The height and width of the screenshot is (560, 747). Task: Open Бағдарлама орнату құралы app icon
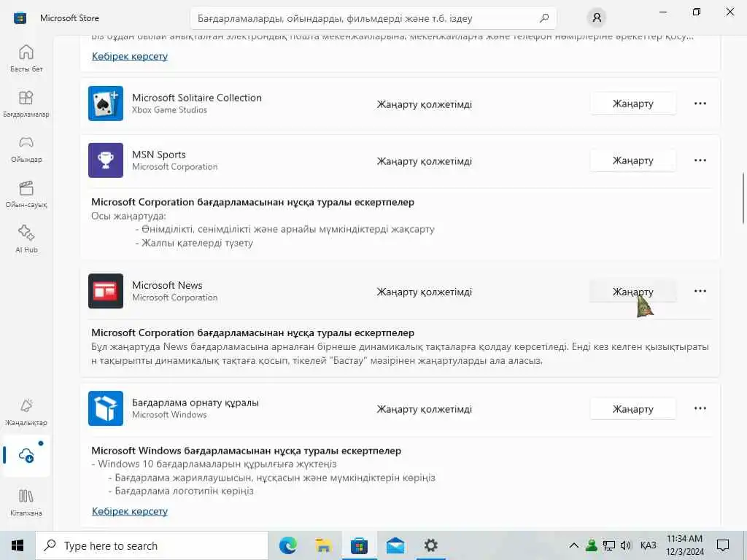[106, 408]
